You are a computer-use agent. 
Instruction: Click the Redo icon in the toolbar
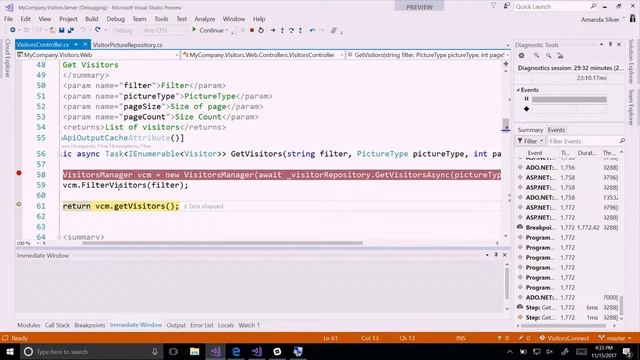(98, 30)
